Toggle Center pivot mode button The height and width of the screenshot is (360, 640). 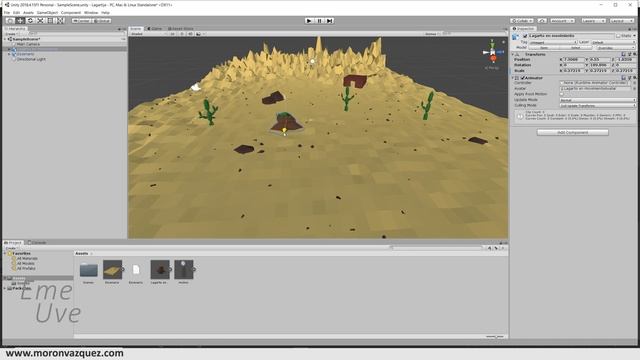pyautogui.click(x=82, y=20)
